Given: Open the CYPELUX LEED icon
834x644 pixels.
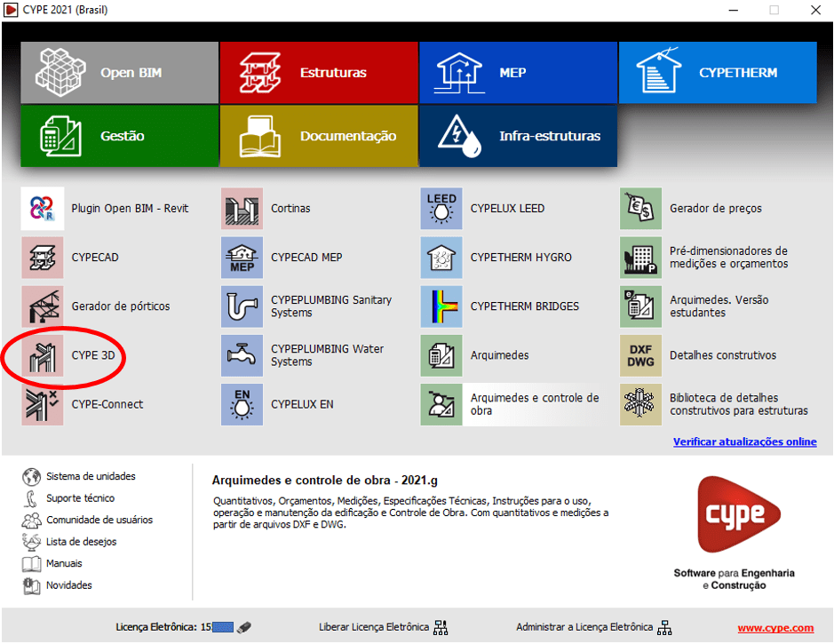Looking at the screenshot, I should (441, 209).
